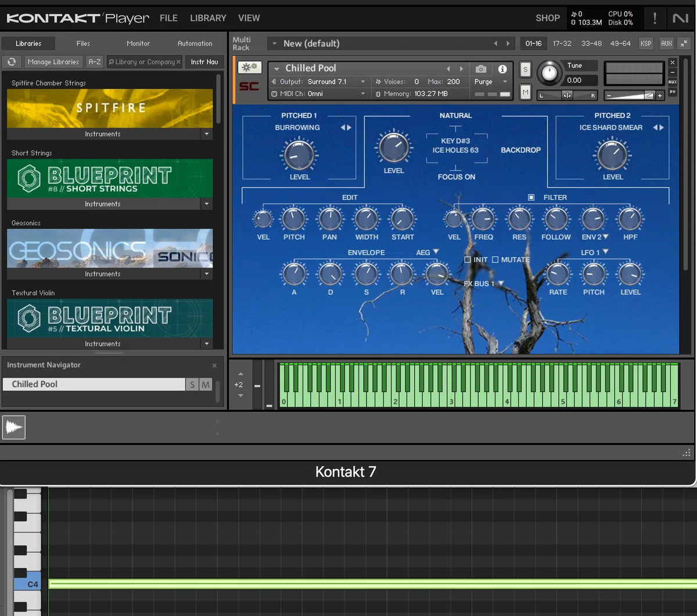The image size is (697, 616).
Task: Toggle the FILTER checkbox
Action: pos(531,197)
